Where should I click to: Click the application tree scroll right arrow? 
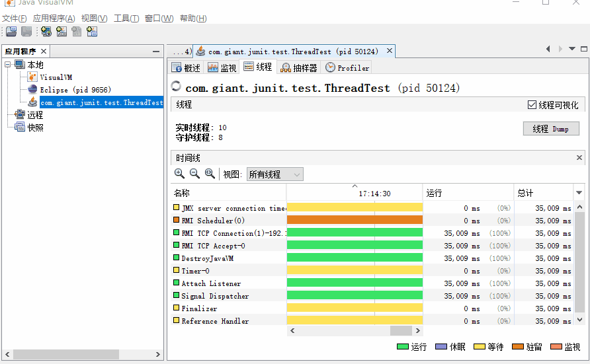(x=157, y=354)
